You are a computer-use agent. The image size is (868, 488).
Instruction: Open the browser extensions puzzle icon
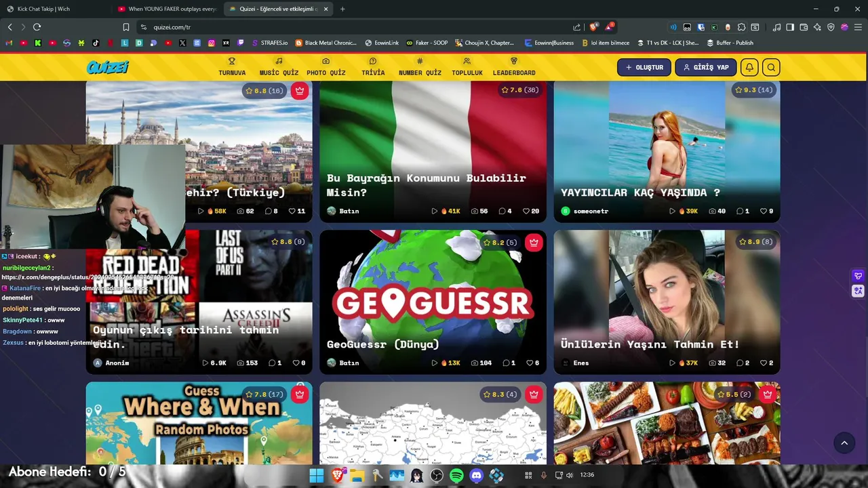(741, 27)
